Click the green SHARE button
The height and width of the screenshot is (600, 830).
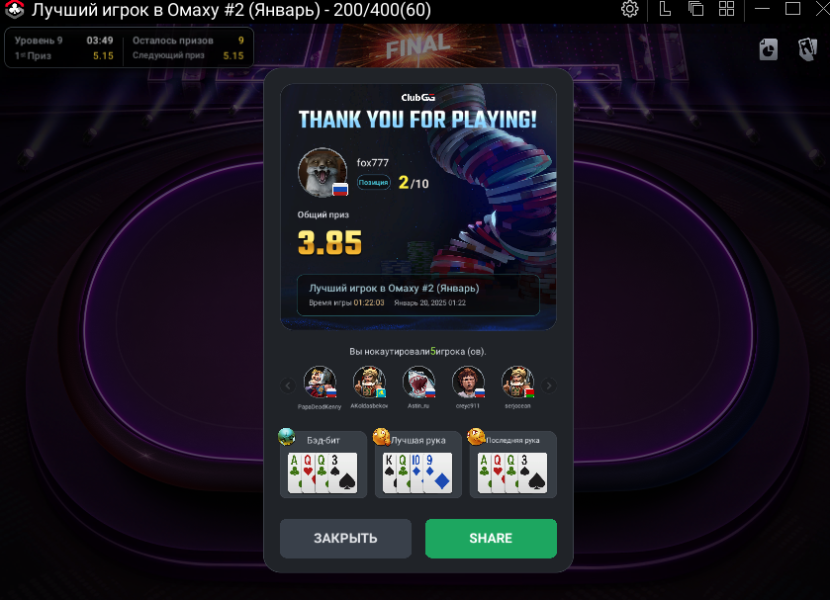pos(491,539)
